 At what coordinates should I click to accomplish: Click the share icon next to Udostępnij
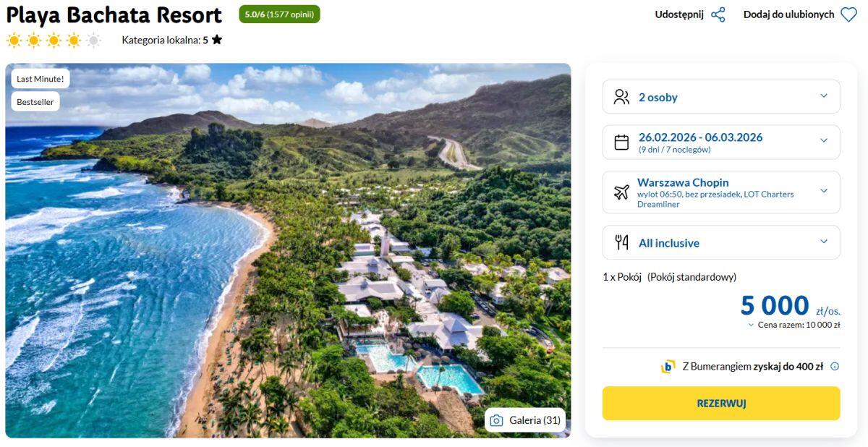pos(718,14)
